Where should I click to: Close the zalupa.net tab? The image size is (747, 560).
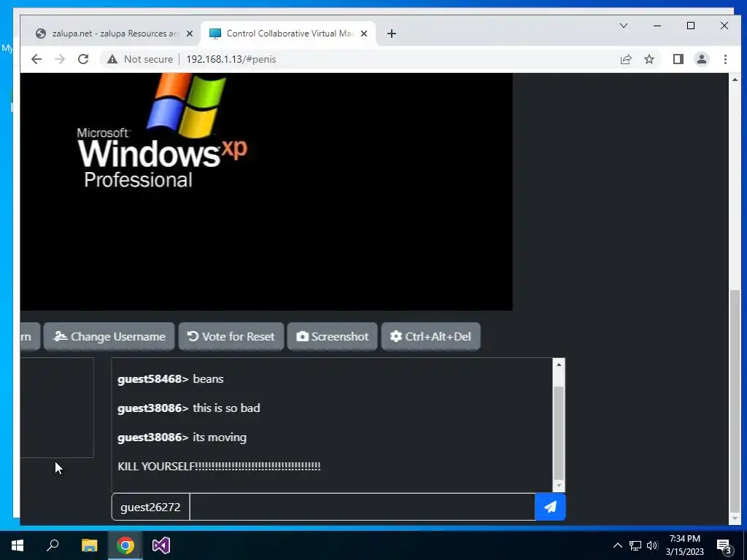coord(190,34)
